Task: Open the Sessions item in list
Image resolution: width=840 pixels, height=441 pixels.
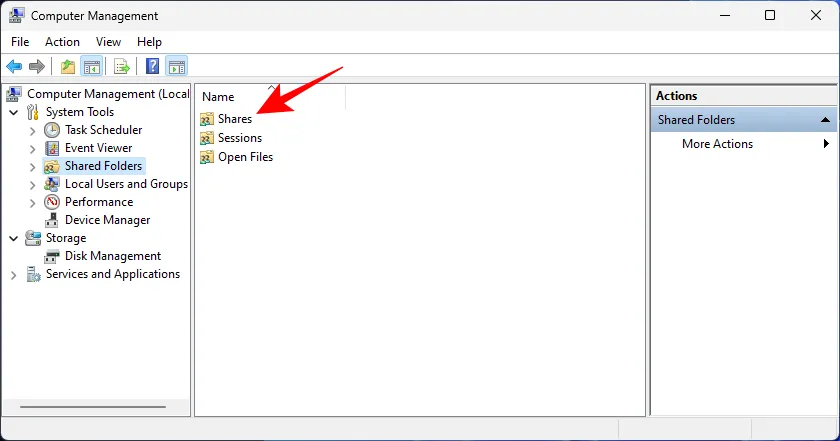Action: point(239,138)
